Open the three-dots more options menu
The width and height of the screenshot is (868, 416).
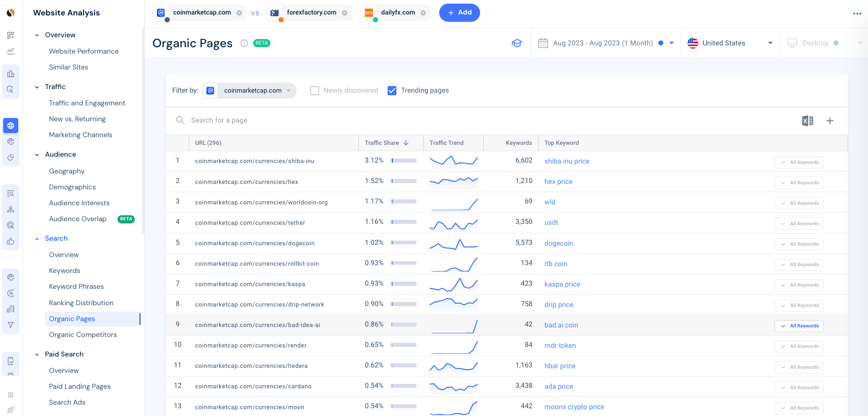857,13
